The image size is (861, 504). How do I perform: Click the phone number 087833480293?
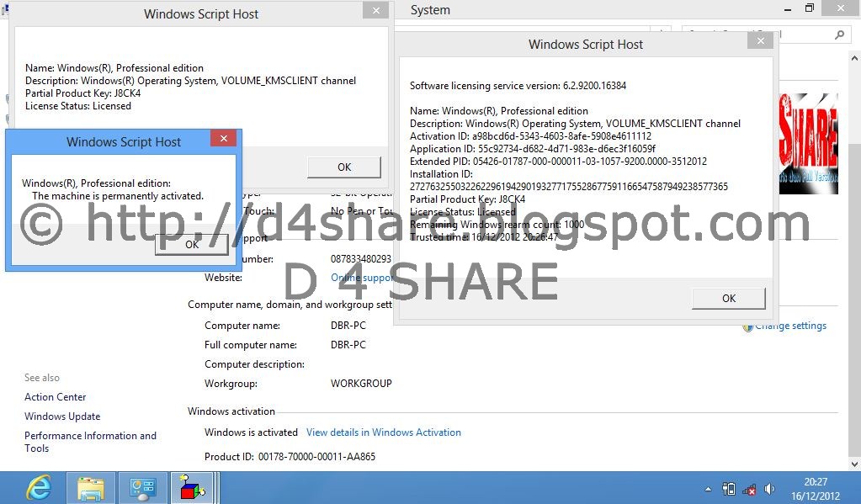(x=361, y=258)
